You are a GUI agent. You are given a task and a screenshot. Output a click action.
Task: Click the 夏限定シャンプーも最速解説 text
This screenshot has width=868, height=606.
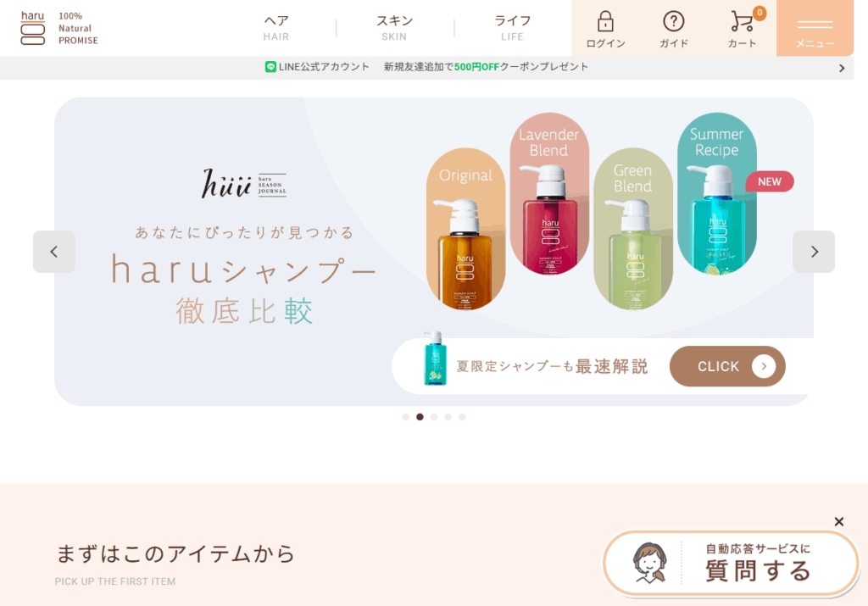552,366
